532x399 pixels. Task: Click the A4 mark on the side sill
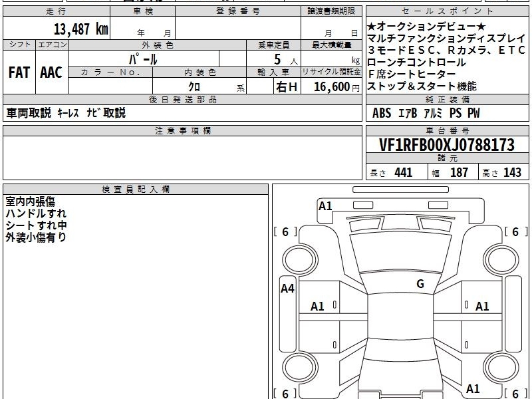click(288, 289)
